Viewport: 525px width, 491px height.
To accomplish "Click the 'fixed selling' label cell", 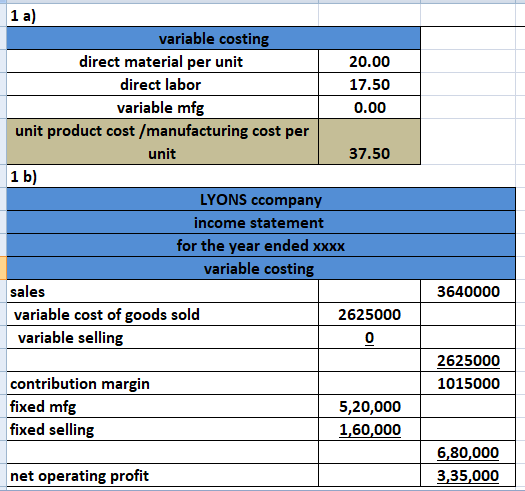I will 162,429.
